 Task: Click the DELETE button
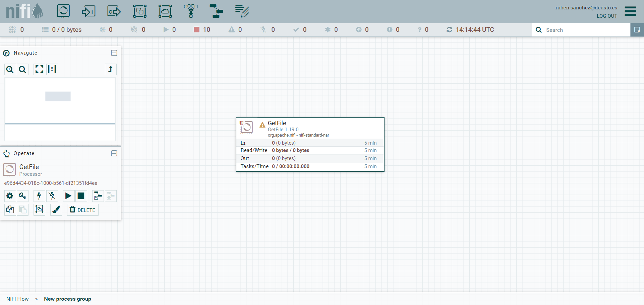click(x=82, y=210)
